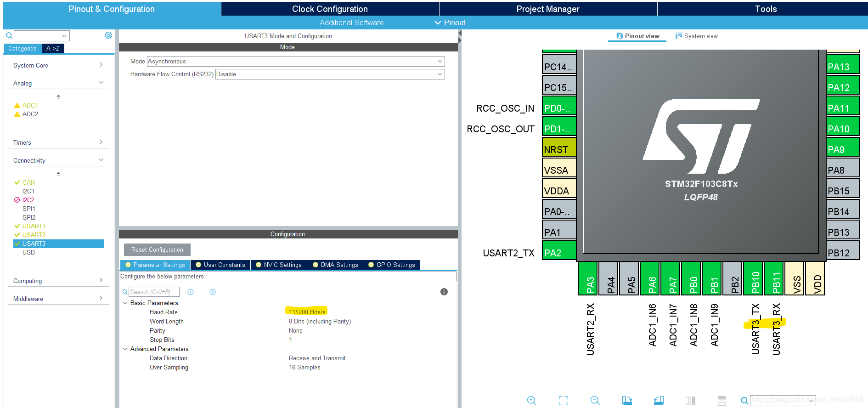Click the split view icon below pinout
Screen dimensions: 868x408
click(x=690, y=400)
